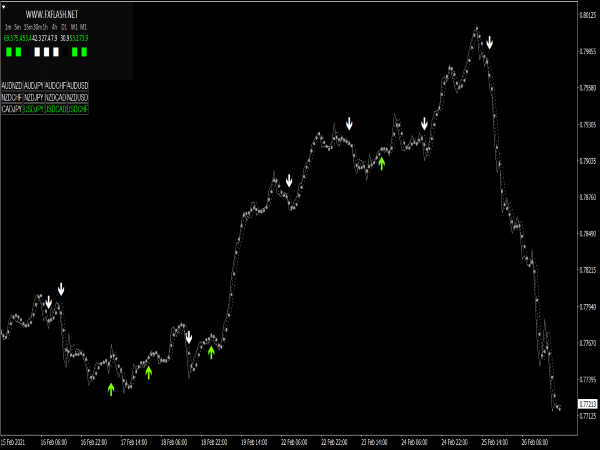600x450 pixels.
Task: Click the green signal box under 5m
Action: pos(18,52)
